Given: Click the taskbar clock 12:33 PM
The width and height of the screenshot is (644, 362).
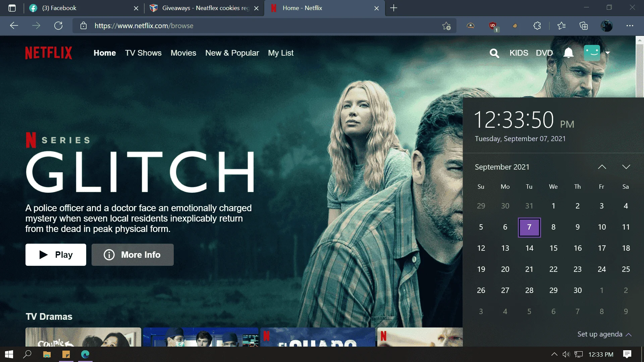Looking at the screenshot, I should pyautogui.click(x=601, y=354).
